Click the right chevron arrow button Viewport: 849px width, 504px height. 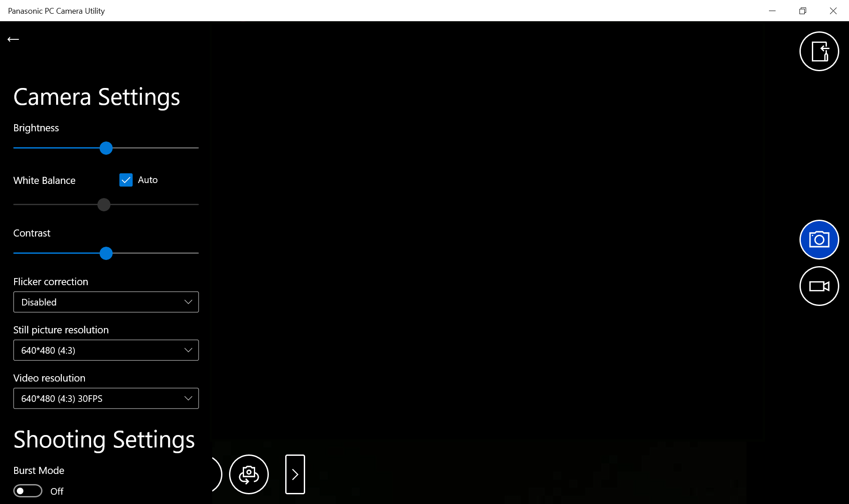pos(295,474)
